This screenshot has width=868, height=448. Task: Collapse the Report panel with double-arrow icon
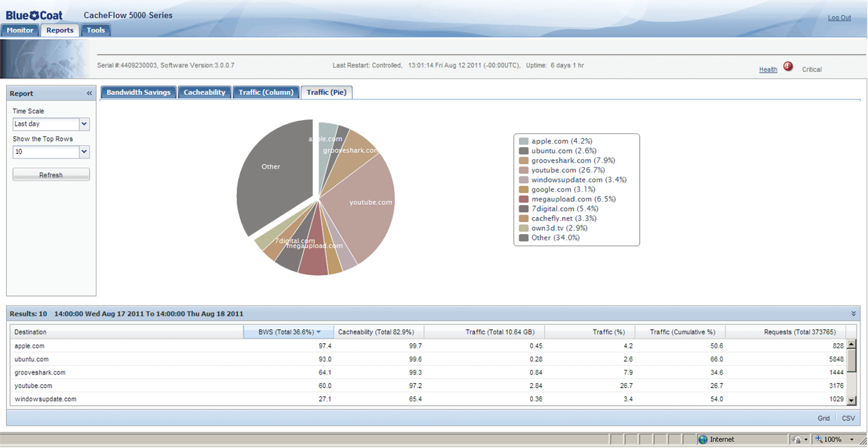click(90, 93)
